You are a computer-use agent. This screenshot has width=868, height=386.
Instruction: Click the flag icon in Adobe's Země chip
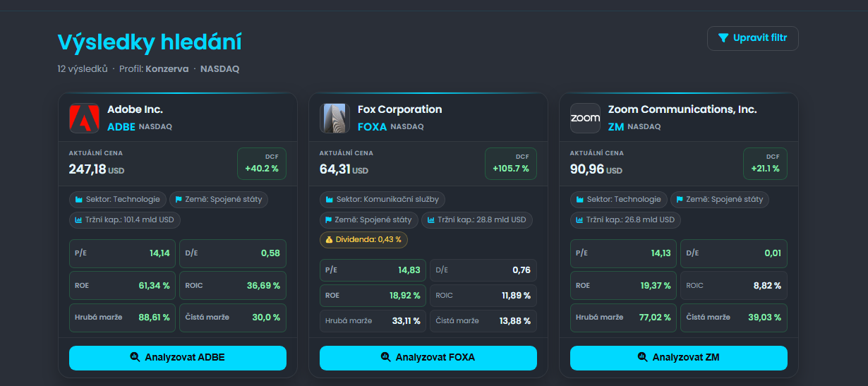pyautogui.click(x=179, y=200)
